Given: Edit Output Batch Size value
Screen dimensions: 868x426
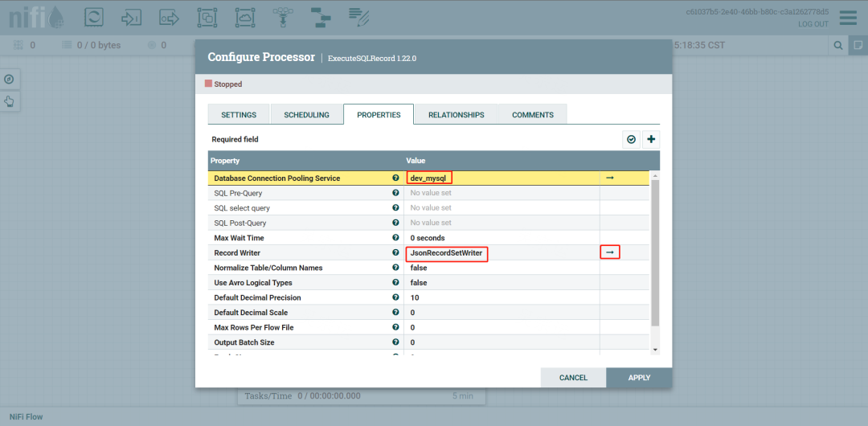Looking at the screenshot, I should tap(502, 342).
